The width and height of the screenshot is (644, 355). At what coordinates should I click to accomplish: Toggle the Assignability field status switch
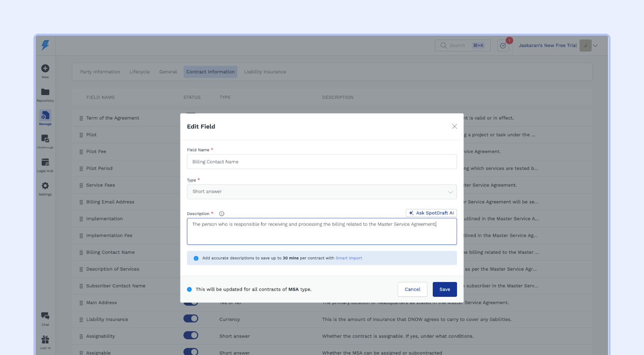[191, 335]
